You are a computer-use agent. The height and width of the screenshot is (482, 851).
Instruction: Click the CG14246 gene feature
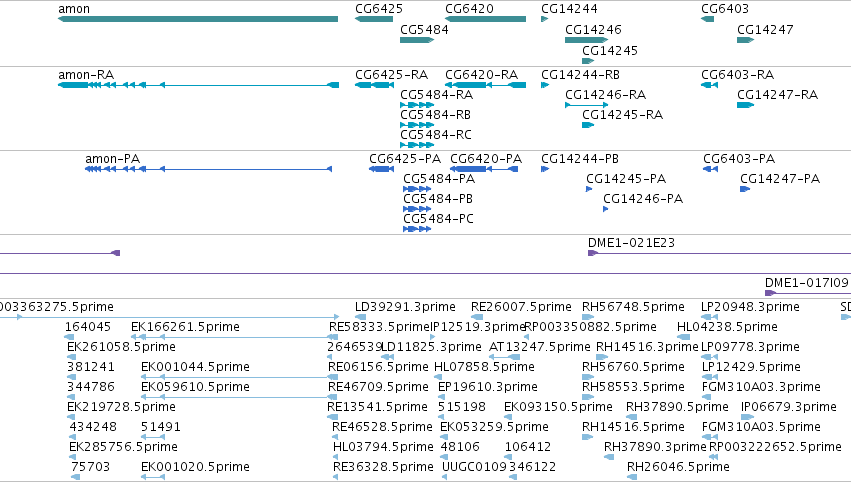click(x=586, y=40)
